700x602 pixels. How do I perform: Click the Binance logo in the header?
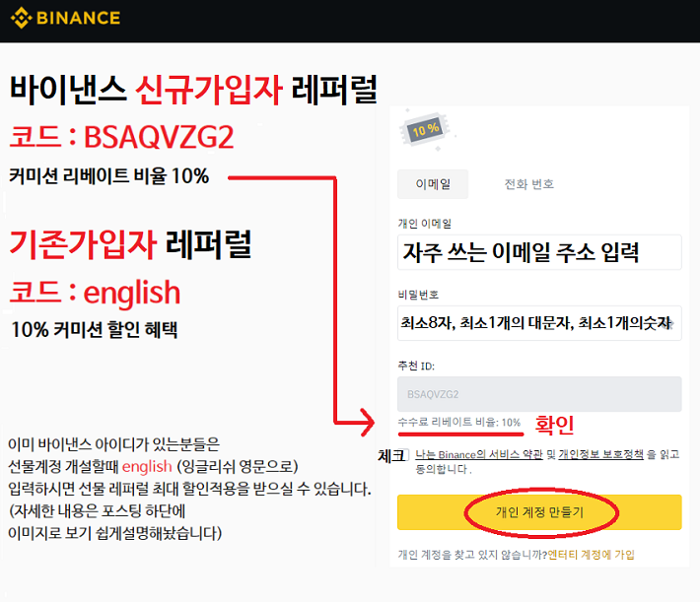tap(65, 19)
